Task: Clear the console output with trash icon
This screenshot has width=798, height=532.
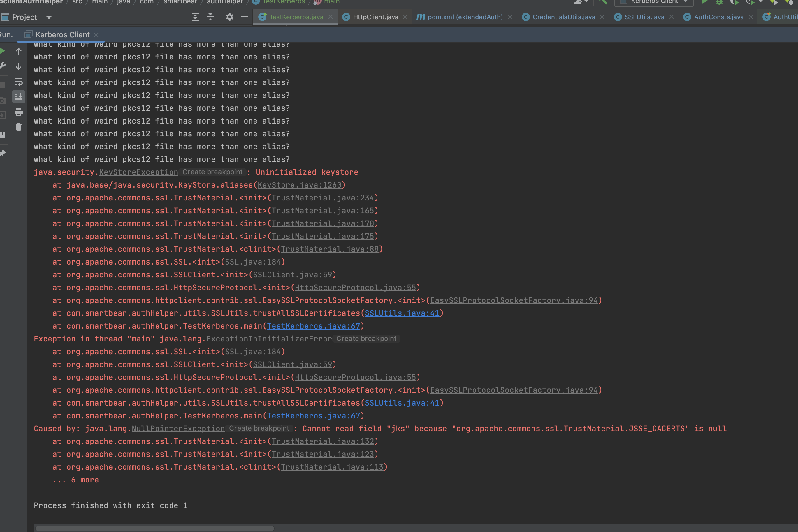Action: (x=19, y=126)
